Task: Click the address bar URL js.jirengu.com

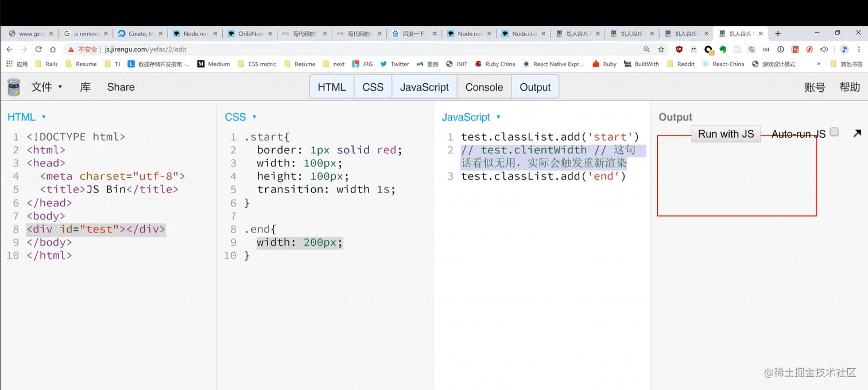Action: click(146, 49)
